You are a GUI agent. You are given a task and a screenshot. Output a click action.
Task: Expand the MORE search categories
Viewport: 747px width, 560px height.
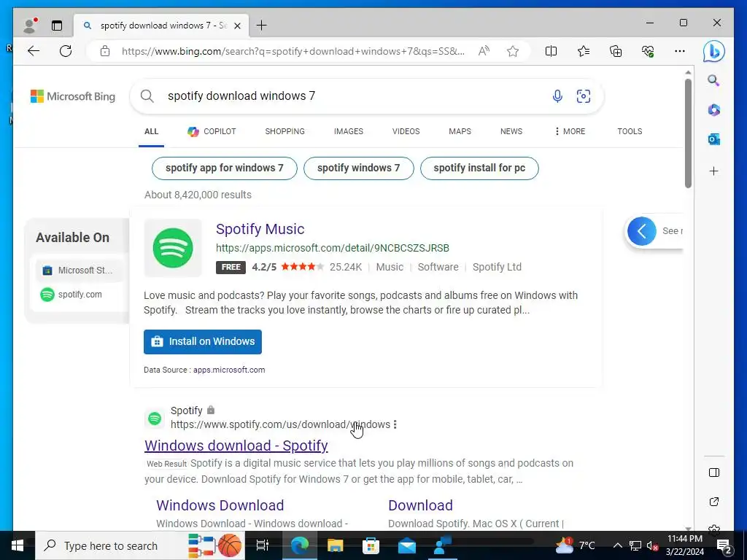point(570,131)
